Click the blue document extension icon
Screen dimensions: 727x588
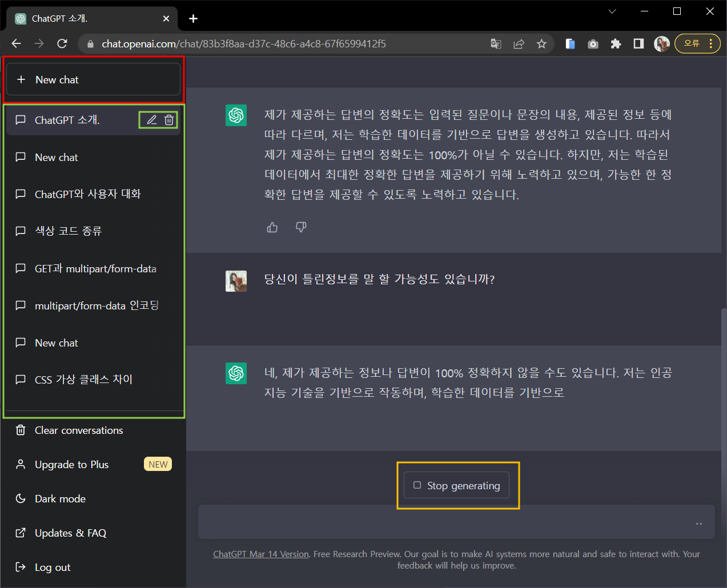[x=570, y=44]
